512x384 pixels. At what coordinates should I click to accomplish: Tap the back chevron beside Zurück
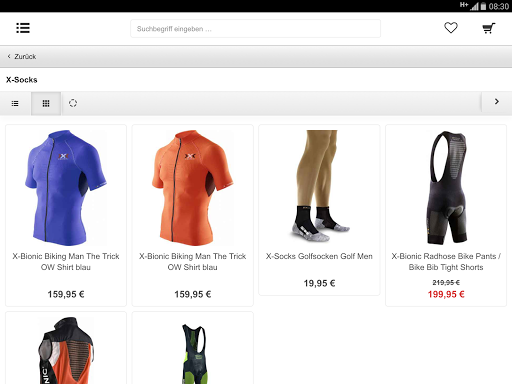tap(9, 56)
